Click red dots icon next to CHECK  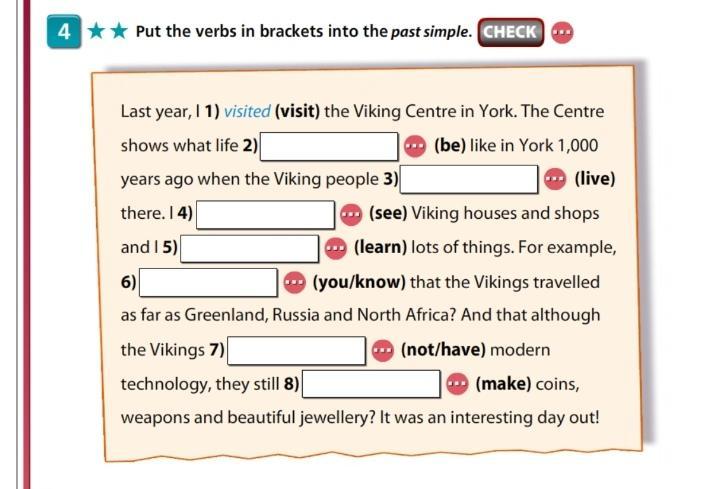pyautogui.click(x=563, y=31)
